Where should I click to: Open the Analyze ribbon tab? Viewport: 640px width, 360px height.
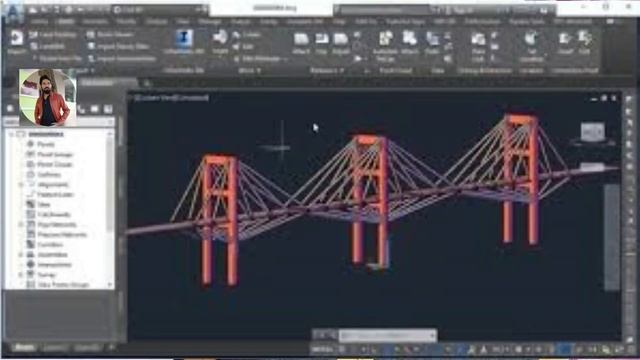click(x=157, y=21)
